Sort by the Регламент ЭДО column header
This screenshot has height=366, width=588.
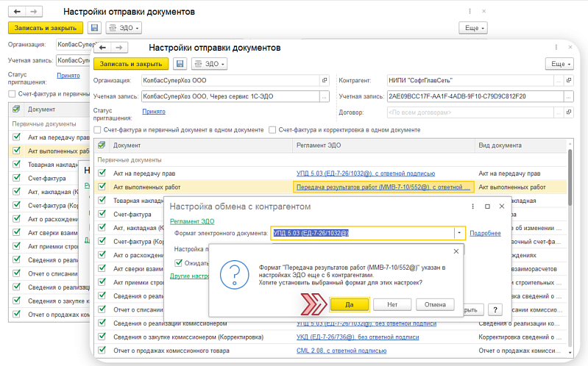pos(383,146)
